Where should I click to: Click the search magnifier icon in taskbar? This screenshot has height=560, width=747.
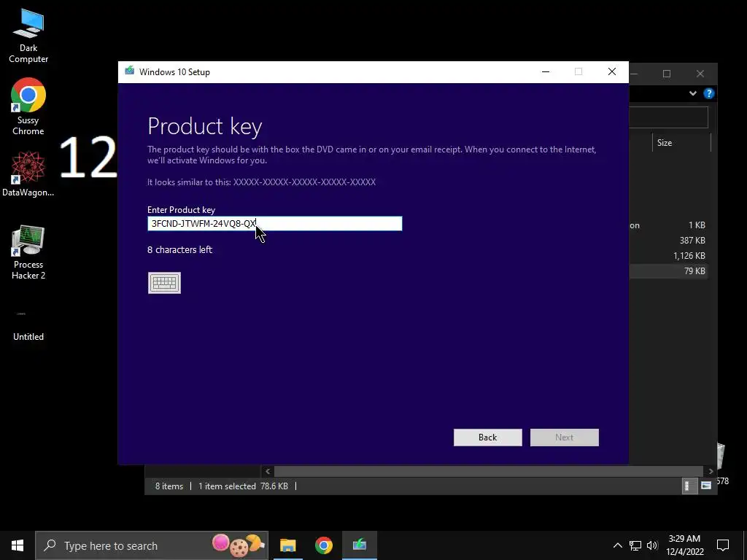pyautogui.click(x=50, y=545)
